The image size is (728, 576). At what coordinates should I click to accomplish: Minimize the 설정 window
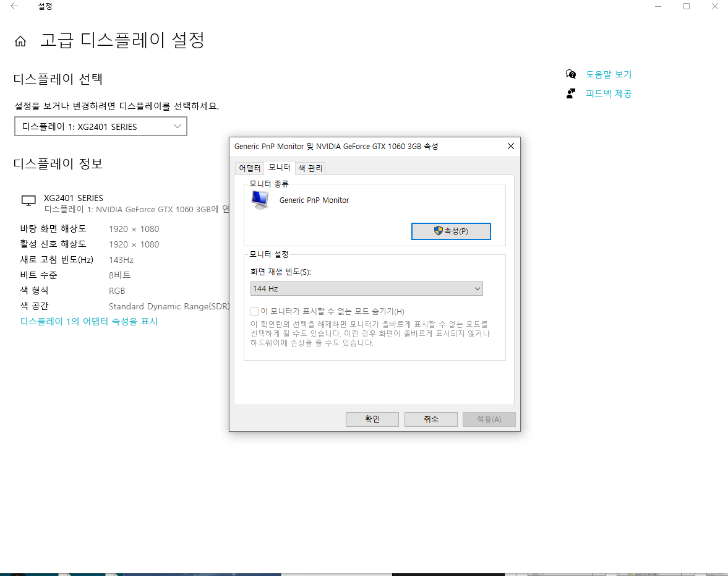click(658, 7)
